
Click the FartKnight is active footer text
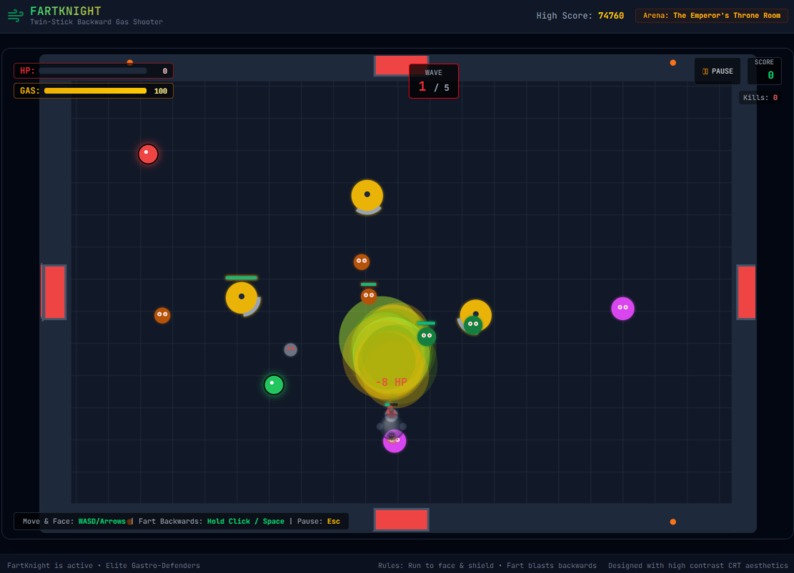point(103,565)
